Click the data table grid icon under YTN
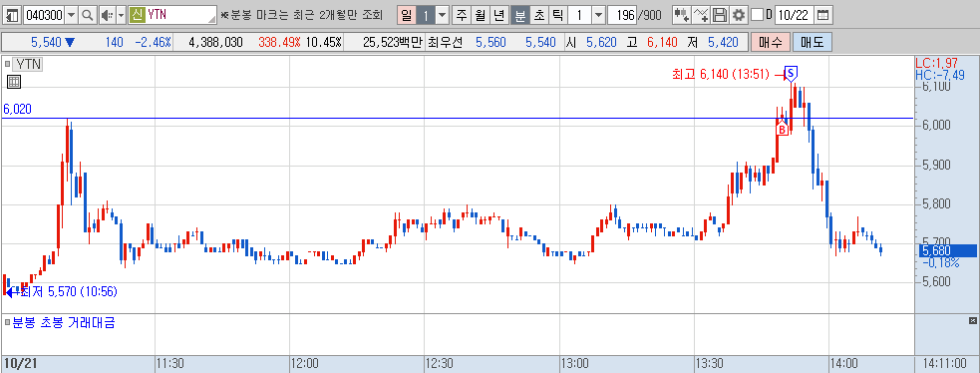The height and width of the screenshot is (373, 980). click(14, 81)
